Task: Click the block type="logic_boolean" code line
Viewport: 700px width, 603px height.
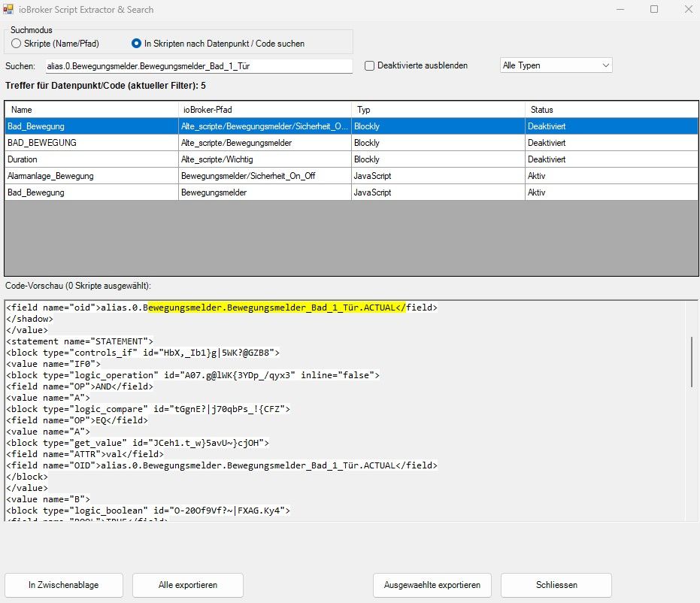Action: (148, 511)
